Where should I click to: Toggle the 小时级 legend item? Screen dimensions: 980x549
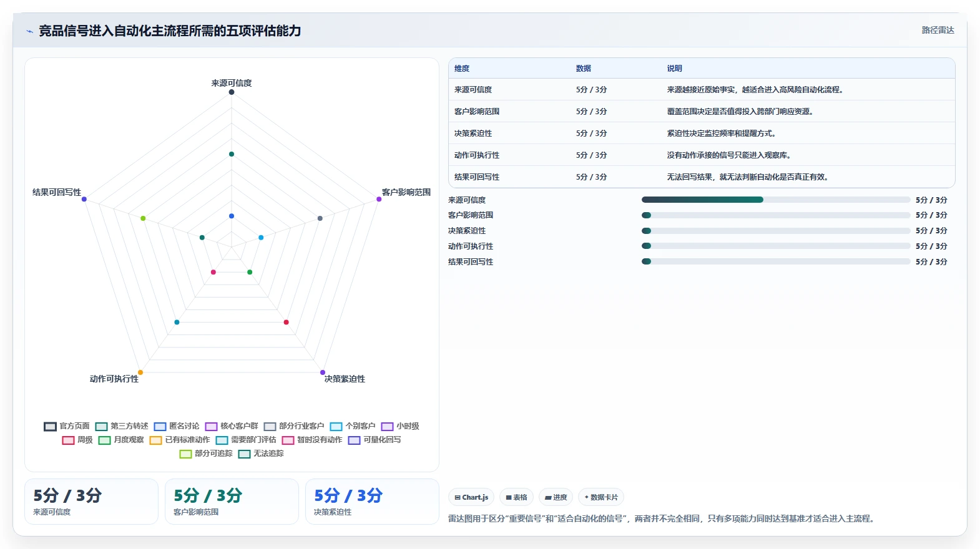[x=400, y=426]
